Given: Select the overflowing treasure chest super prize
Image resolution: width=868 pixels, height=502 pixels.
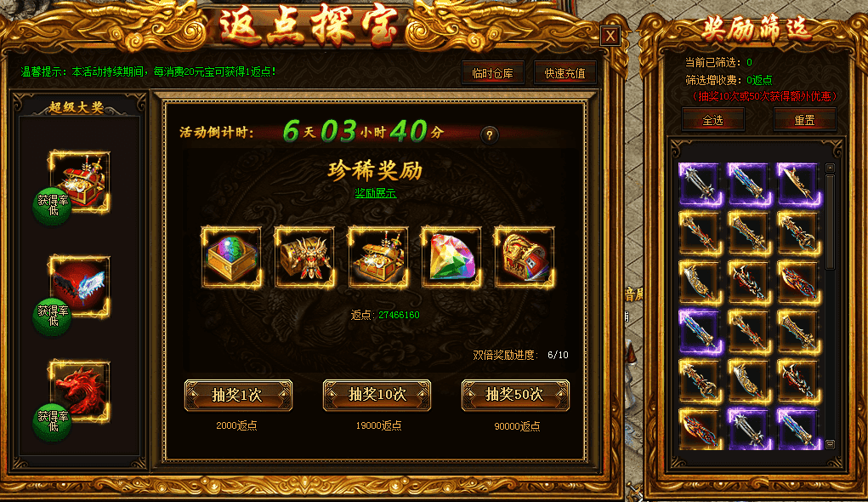Looking at the screenshot, I should coord(80,181).
